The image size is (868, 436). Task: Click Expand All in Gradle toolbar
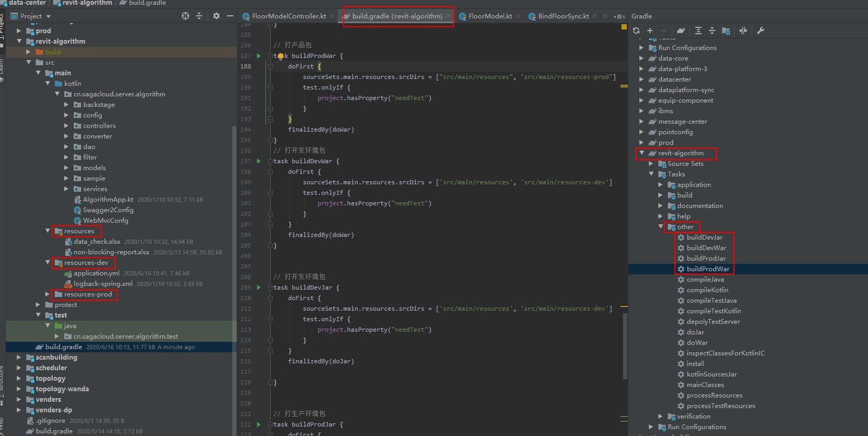[x=698, y=31]
